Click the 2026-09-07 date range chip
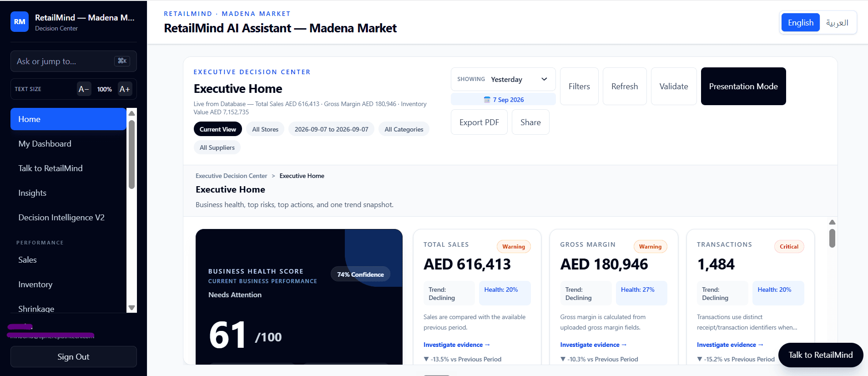Screen dimensions: 868x376 [331, 129]
